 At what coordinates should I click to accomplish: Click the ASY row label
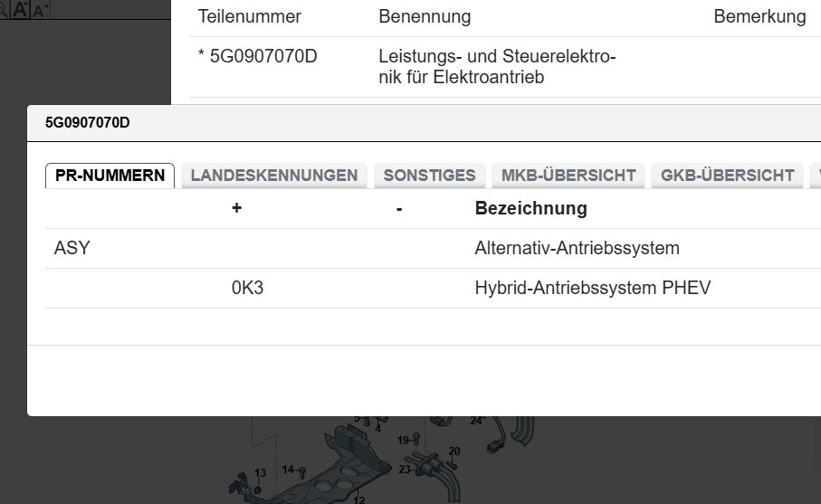(72, 248)
